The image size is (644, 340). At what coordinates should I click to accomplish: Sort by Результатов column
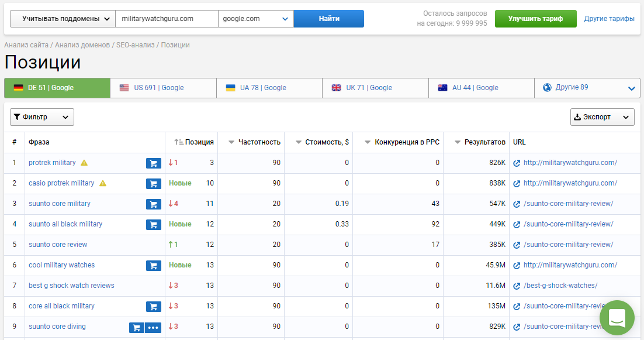click(480, 142)
